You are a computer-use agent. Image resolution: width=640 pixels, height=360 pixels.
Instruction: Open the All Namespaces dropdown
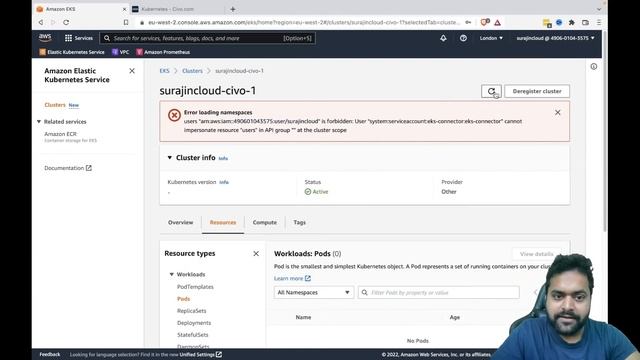pos(313,292)
